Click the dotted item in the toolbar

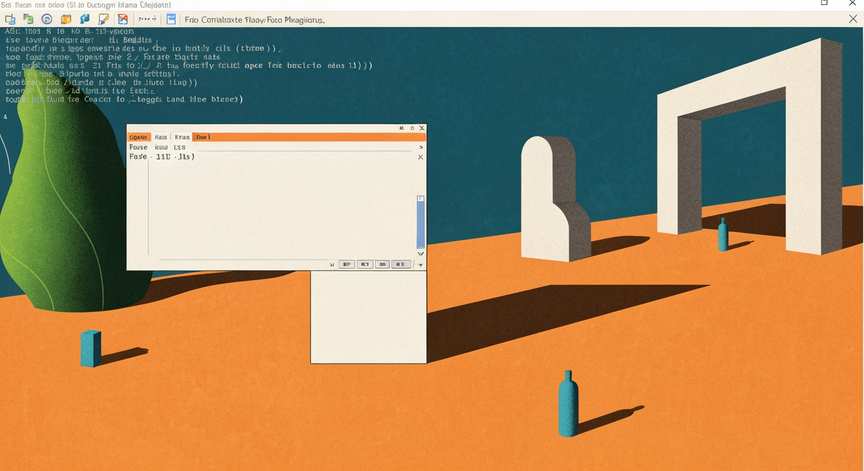[147, 19]
